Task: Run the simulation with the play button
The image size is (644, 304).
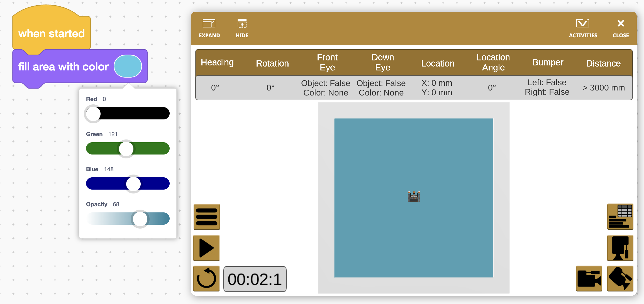Action: [x=206, y=248]
